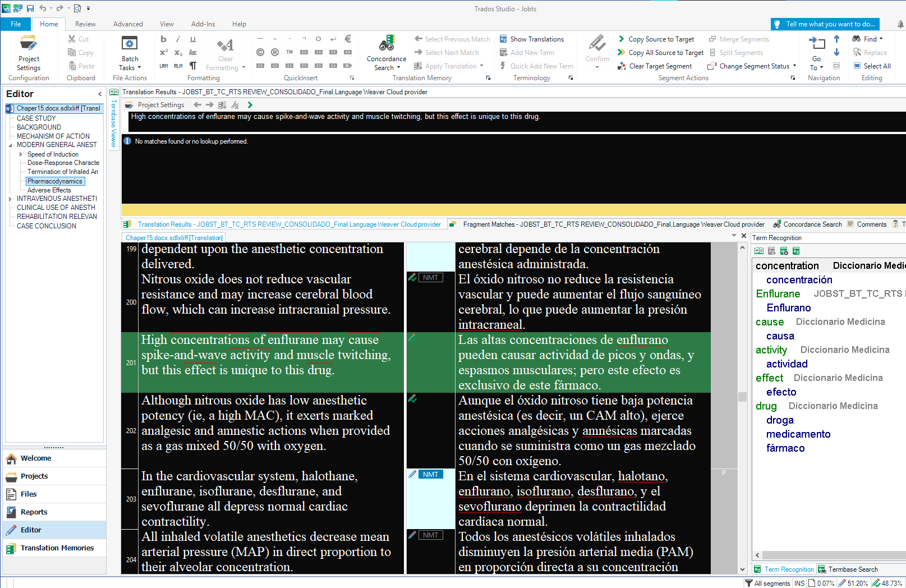Insert the euro symbol from QuickInsert
Image resolution: width=906 pixels, height=588 pixels.
point(348,39)
